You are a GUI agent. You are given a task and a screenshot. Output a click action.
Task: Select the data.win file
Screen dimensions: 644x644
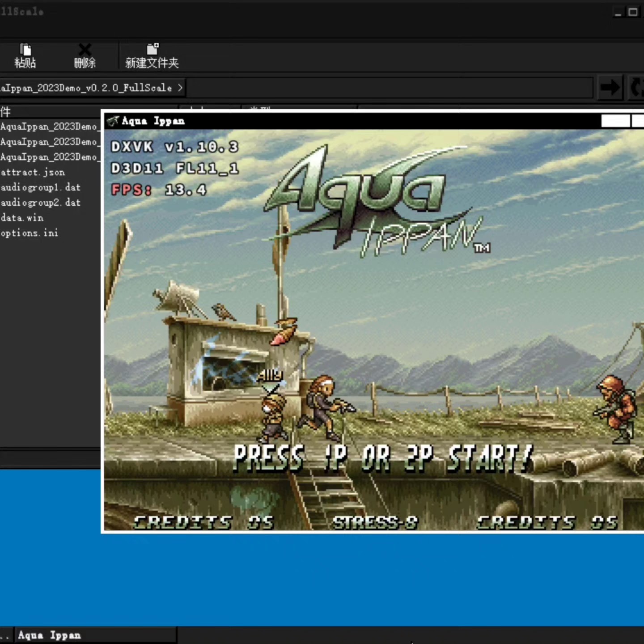coord(22,218)
